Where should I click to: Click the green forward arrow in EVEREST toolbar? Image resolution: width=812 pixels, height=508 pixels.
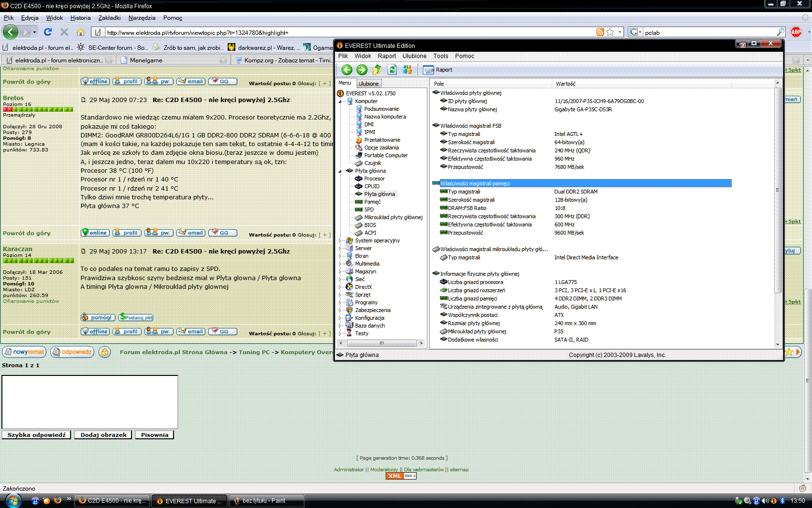click(362, 70)
